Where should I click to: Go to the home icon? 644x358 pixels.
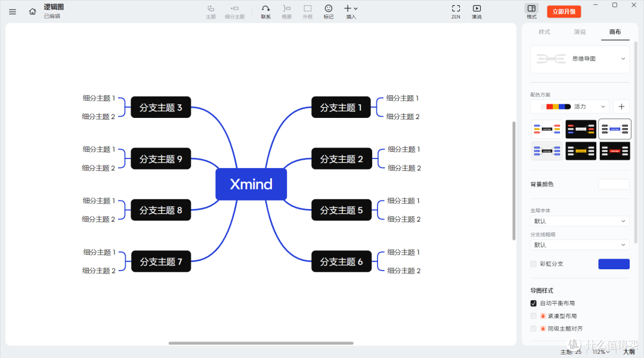tap(32, 11)
